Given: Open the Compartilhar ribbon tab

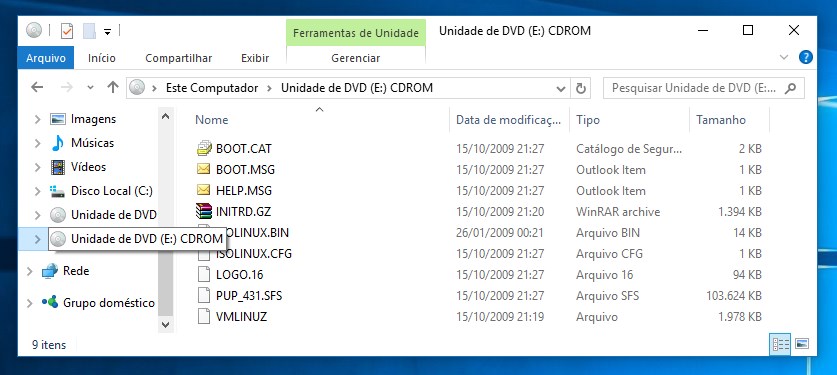Looking at the screenshot, I should [178, 58].
